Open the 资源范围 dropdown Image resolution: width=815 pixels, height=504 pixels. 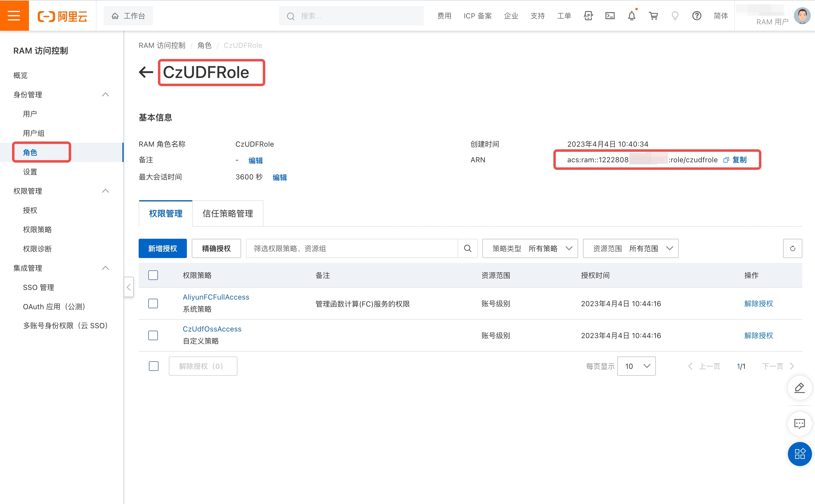630,248
